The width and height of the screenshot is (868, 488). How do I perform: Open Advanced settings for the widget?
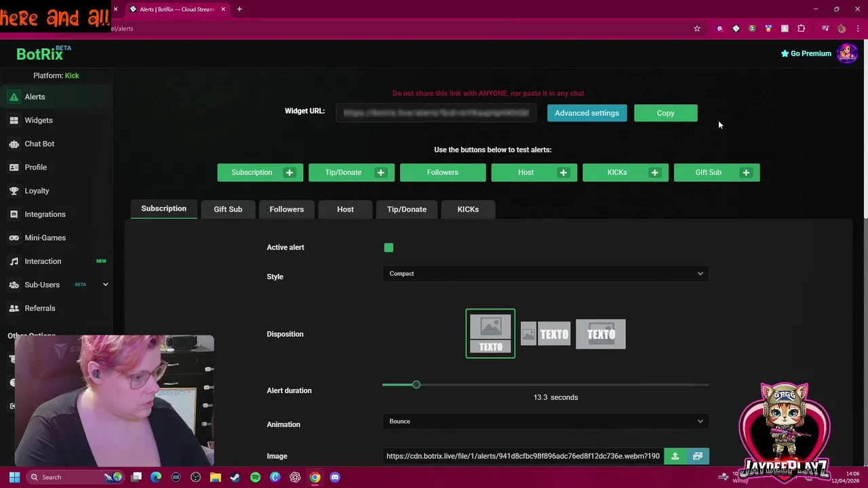coord(587,113)
